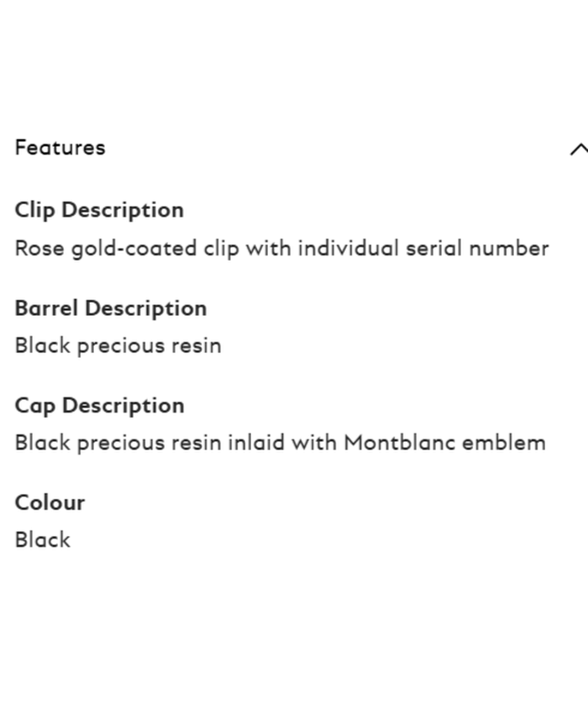This screenshot has width=588, height=714.
Task: Select the Barrel Description label
Action: pyautogui.click(x=110, y=308)
